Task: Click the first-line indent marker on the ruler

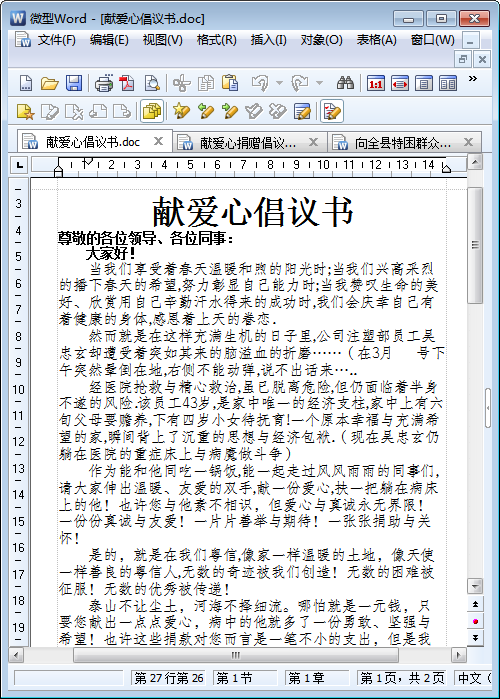Action: click(x=89, y=161)
